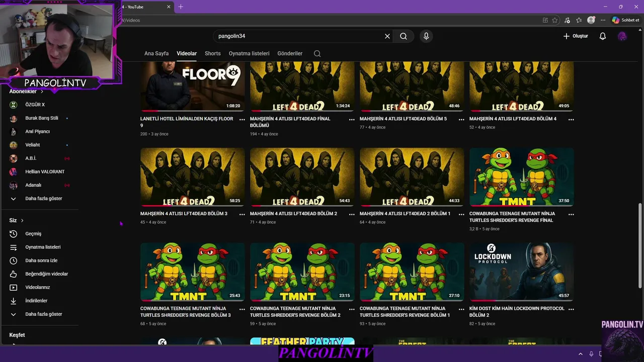The height and width of the screenshot is (362, 644).
Task: Open browser settings and more menu
Action: click(603, 20)
